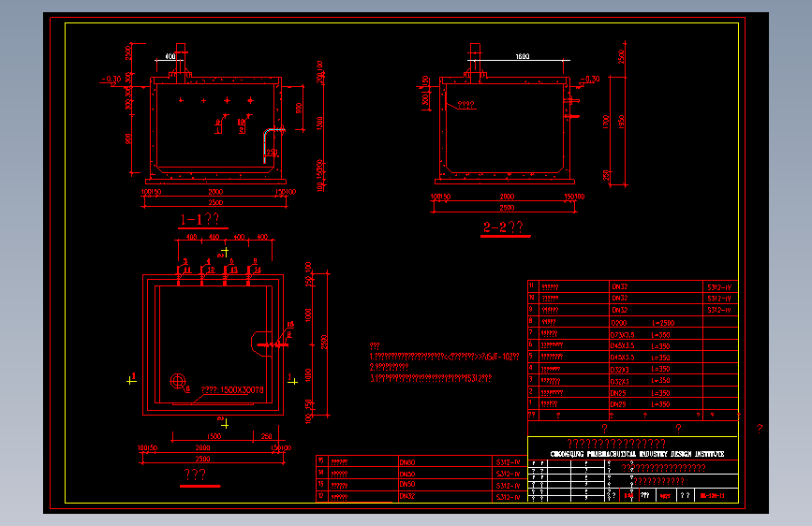Select the '1500' dimension below the plan view
This screenshot has width=812, height=526.
[214, 436]
